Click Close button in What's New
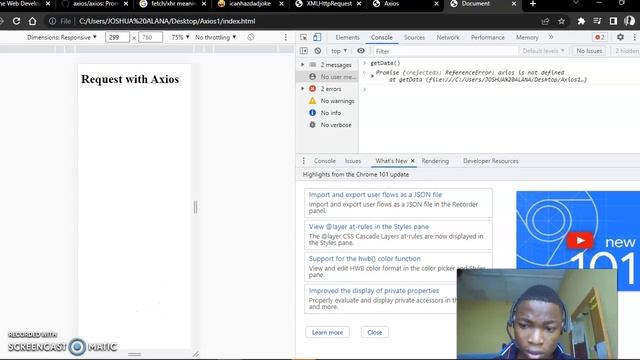 coord(374,332)
